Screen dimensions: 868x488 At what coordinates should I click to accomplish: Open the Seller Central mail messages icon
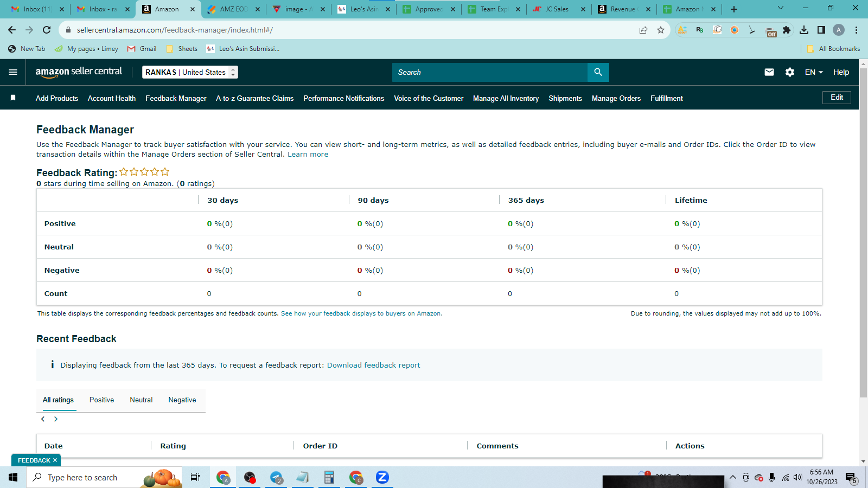coord(769,72)
